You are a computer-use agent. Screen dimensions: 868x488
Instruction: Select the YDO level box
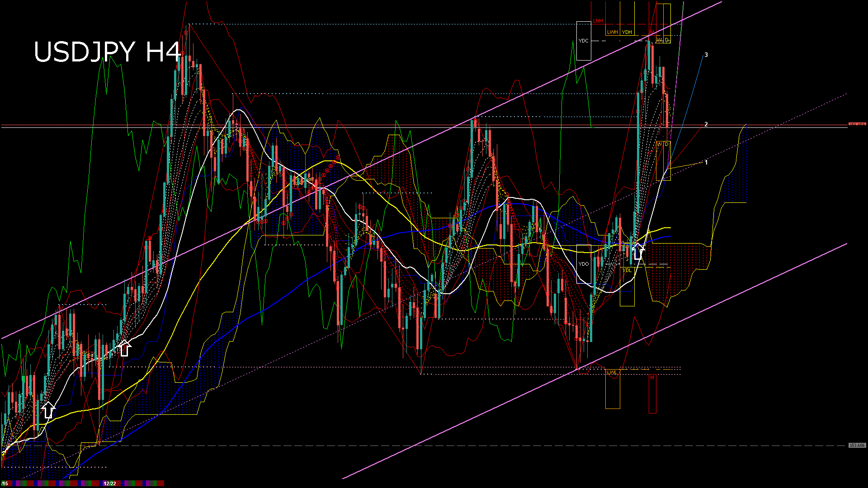pyautogui.click(x=584, y=264)
